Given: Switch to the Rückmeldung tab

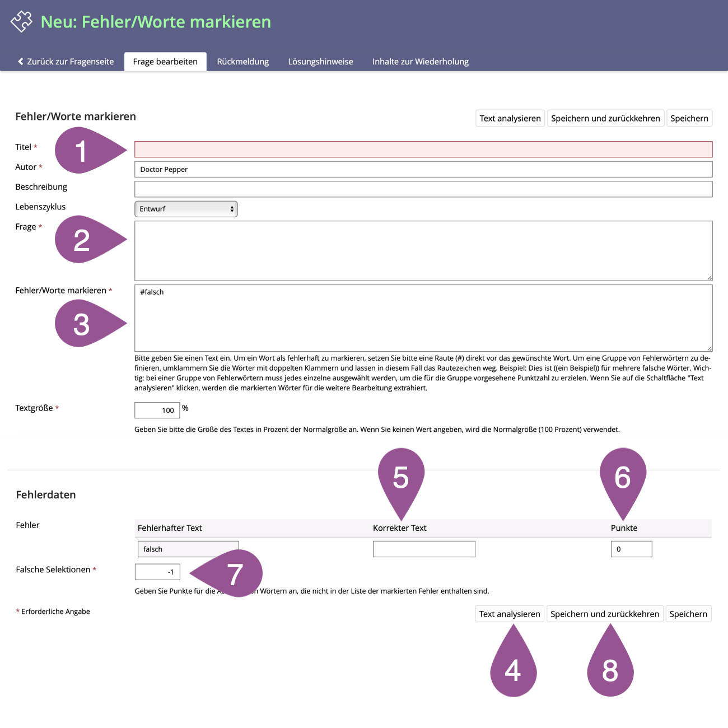Looking at the screenshot, I should point(242,62).
